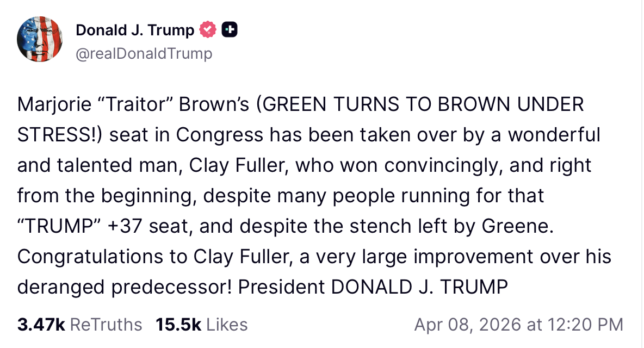Click the red verified checkmark badge
This screenshot has height=348, width=644.
pyautogui.click(x=208, y=30)
